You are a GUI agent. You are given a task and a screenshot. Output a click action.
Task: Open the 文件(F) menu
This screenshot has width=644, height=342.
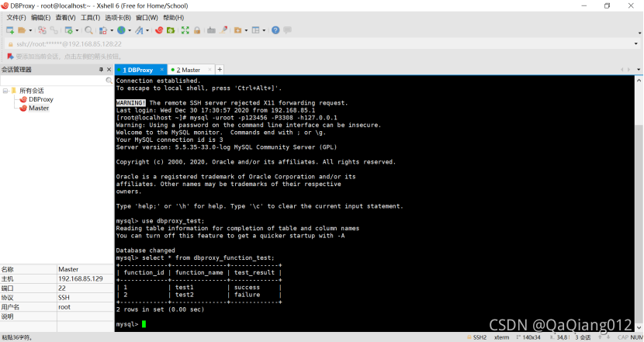(x=16, y=18)
